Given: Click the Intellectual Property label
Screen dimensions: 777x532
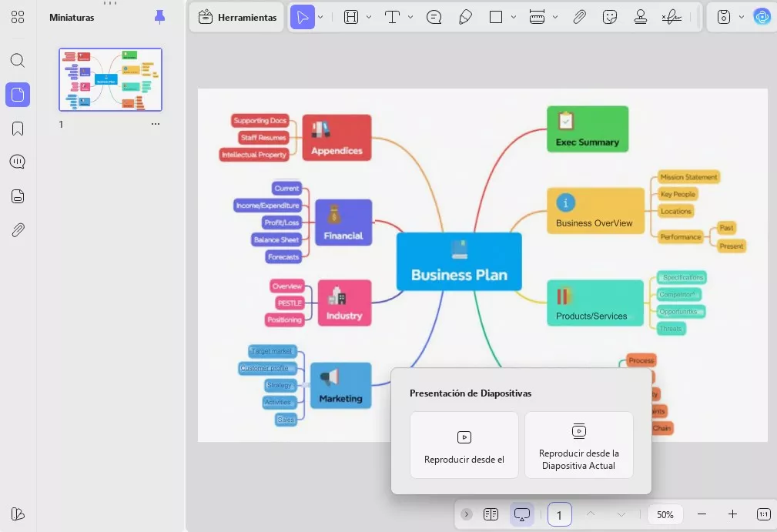Looking at the screenshot, I should pos(254,155).
